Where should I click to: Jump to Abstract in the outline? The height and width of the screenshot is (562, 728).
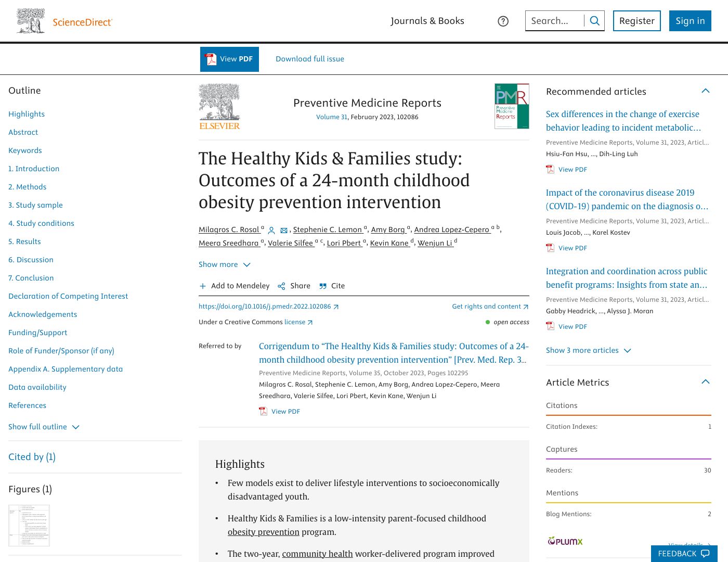(x=23, y=132)
